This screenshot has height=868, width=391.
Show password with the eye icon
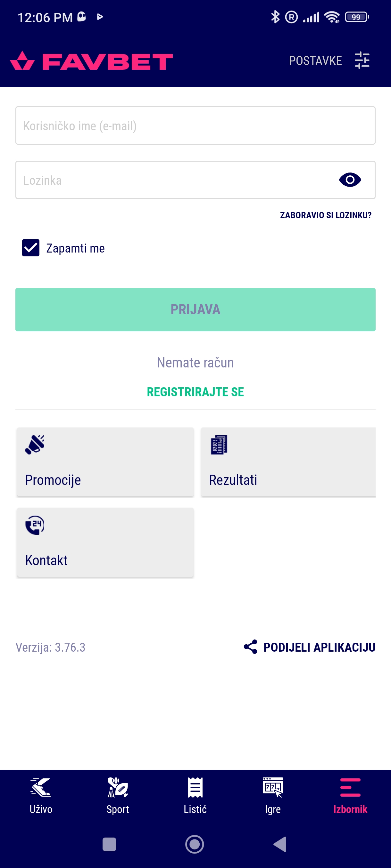[350, 180]
